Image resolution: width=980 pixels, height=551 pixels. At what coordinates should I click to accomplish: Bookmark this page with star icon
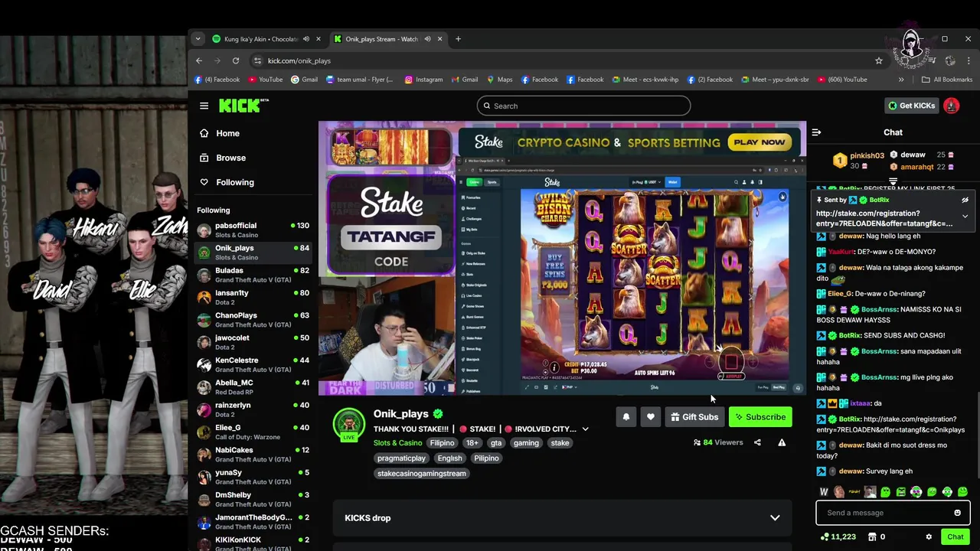(x=878, y=60)
